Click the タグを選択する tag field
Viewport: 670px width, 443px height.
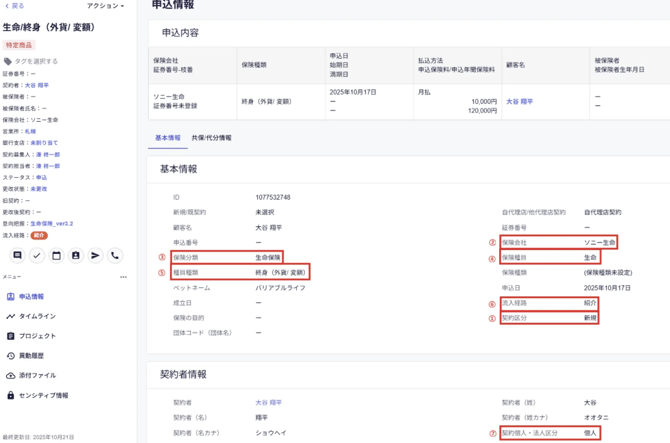pyautogui.click(x=36, y=61)
